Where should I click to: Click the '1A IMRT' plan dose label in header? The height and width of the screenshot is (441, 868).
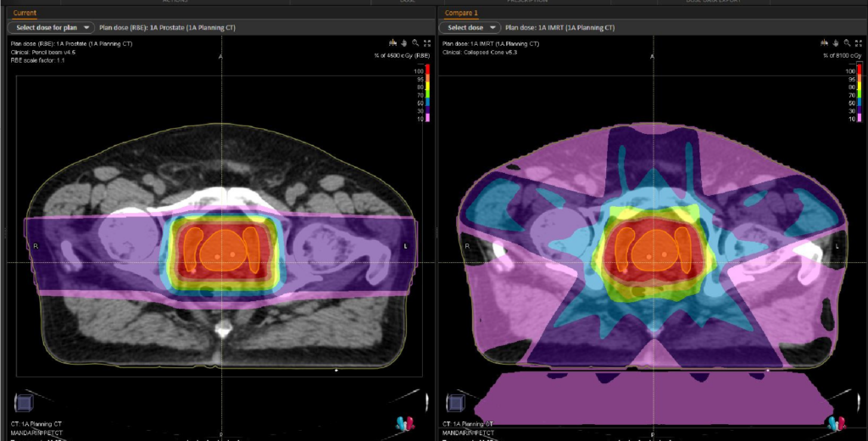[559, 28]
